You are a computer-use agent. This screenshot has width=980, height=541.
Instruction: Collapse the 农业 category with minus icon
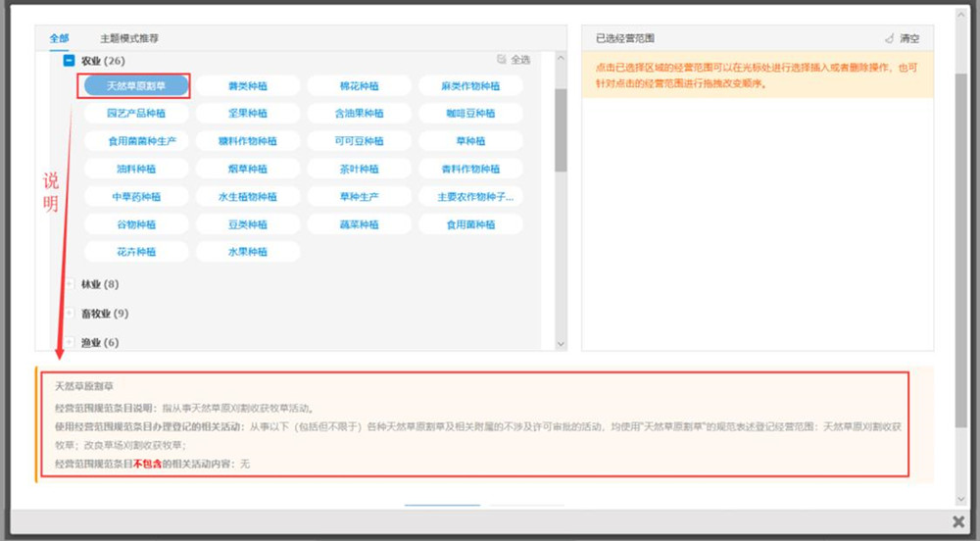(70, 61)
